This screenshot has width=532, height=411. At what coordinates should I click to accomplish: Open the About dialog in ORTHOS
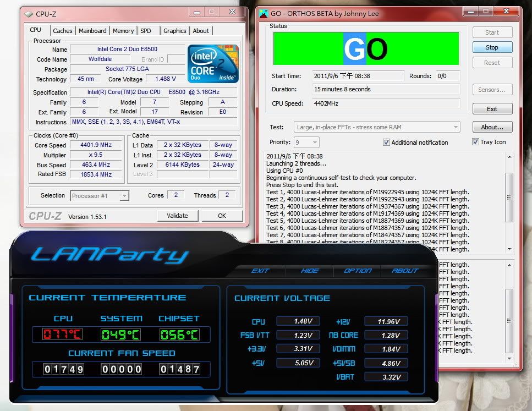coord(492,127)
